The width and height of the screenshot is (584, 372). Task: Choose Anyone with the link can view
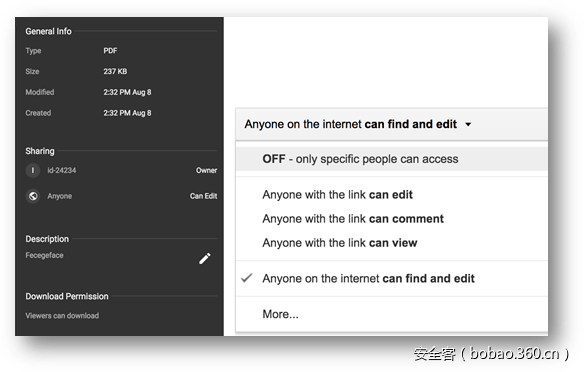[x=340, y=243]
